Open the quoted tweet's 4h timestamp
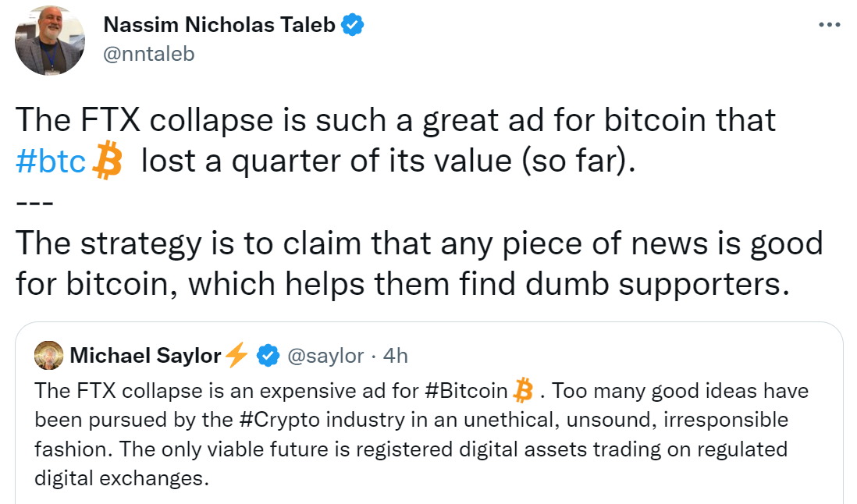 [x=396, y=356]
